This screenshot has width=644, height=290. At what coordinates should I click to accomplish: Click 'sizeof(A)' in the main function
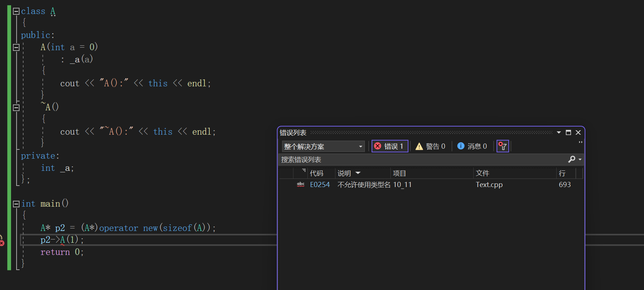tap(184, 228)
